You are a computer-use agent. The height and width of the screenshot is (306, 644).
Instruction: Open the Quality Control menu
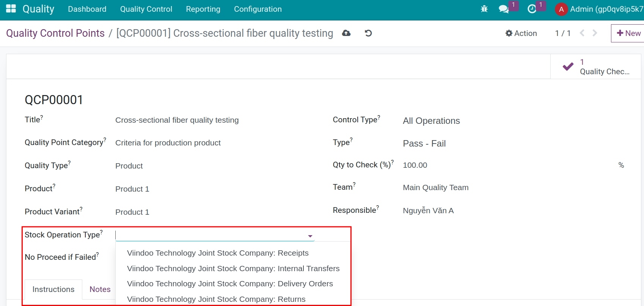pos(146,9)
